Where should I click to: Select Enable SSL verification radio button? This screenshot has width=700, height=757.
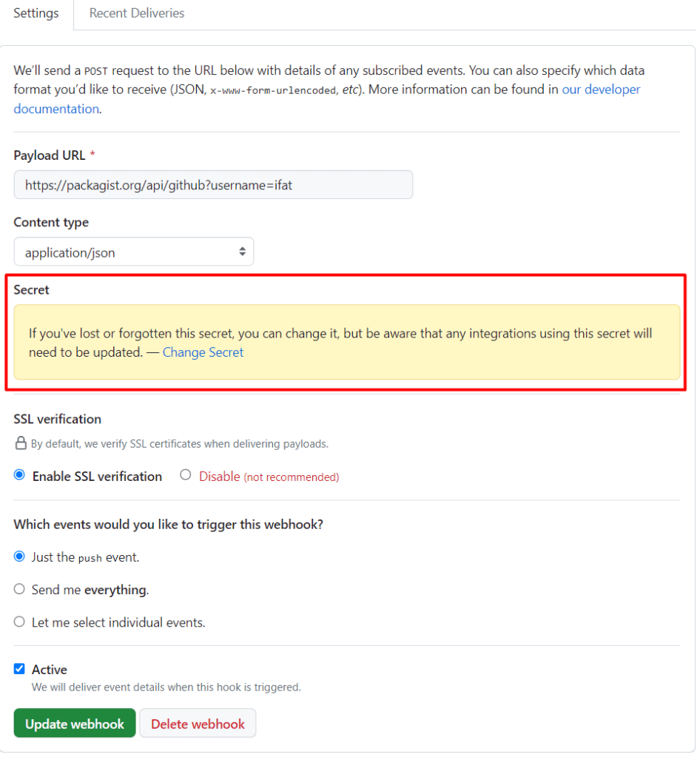click(x=20, y=476)
